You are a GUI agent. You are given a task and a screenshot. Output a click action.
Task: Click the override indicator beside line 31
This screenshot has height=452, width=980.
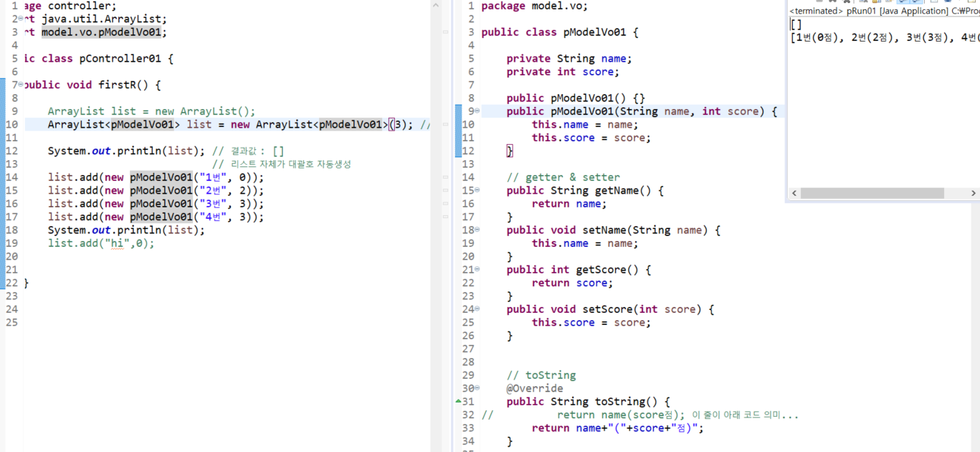point(459,401)
